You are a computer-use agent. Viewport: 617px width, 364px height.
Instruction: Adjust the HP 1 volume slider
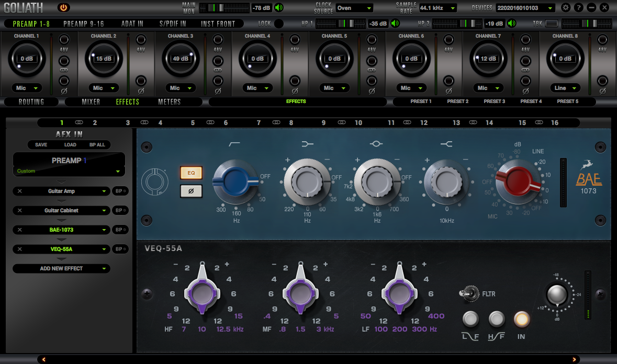(x=341, y=24)
